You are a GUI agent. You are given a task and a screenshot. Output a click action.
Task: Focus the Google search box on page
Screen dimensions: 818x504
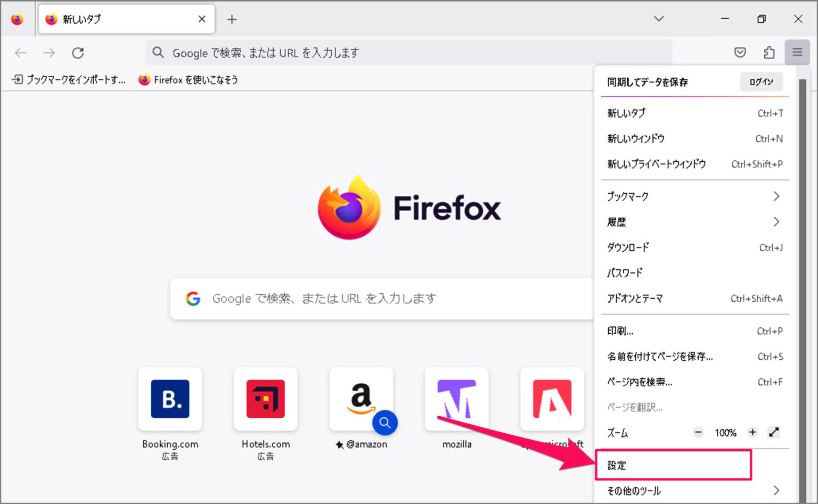[x=382, y=299]
